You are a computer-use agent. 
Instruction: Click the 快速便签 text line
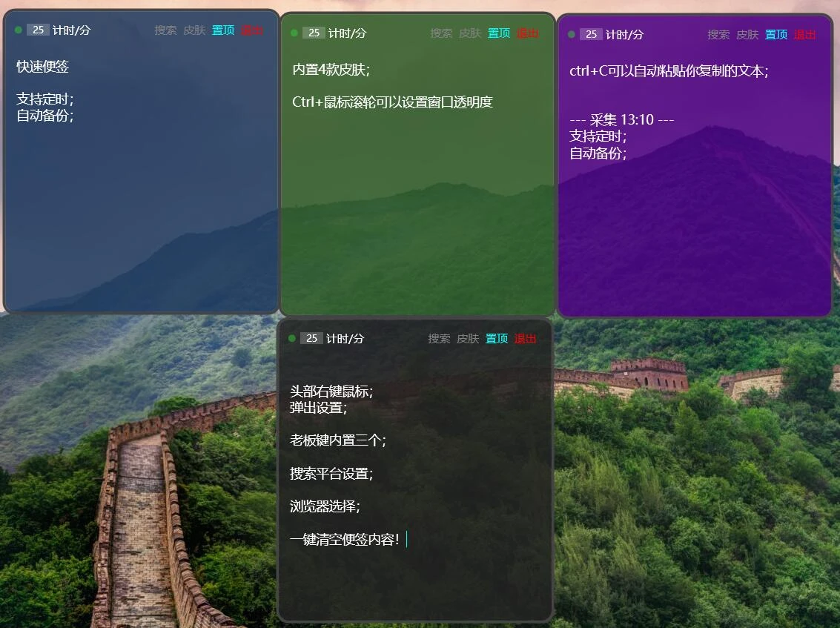43,67
